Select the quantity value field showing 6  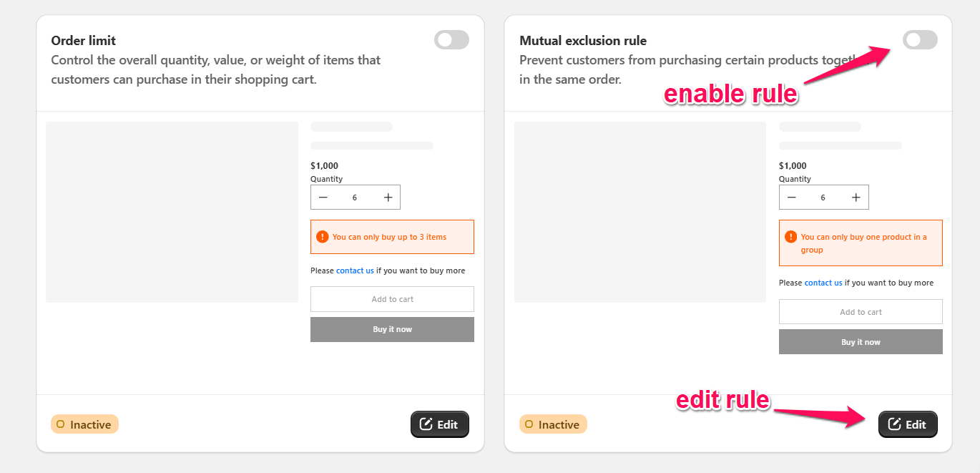354,197
